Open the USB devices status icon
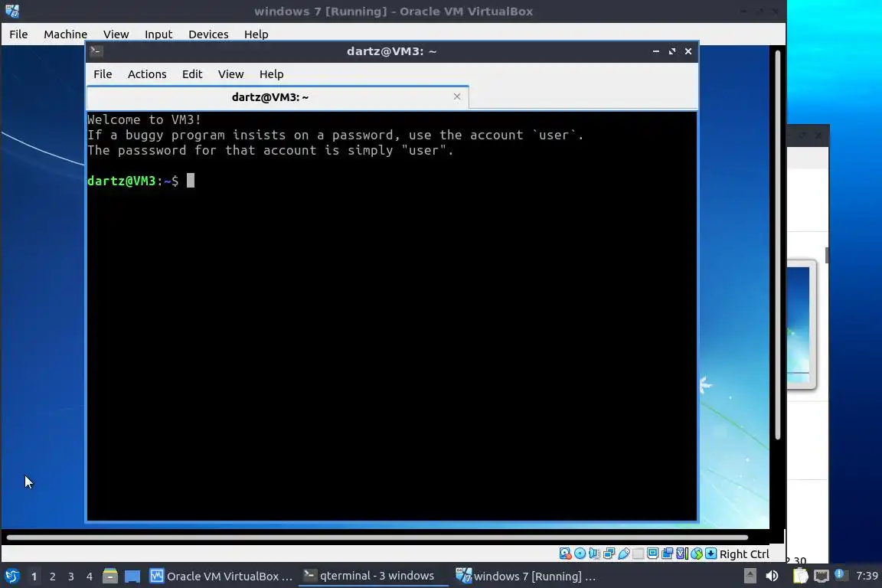This screenshot has height=588, width=882. 624,554
